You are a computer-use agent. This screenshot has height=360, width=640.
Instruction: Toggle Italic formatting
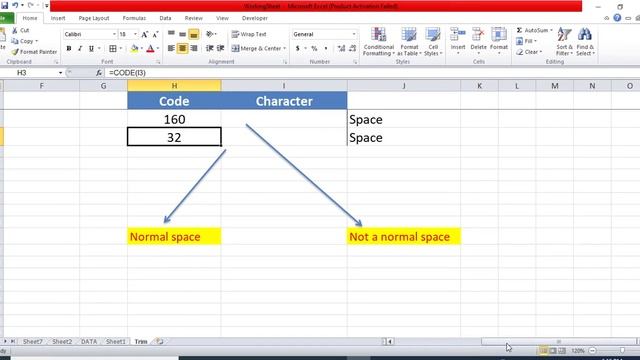tap(80, 49)
